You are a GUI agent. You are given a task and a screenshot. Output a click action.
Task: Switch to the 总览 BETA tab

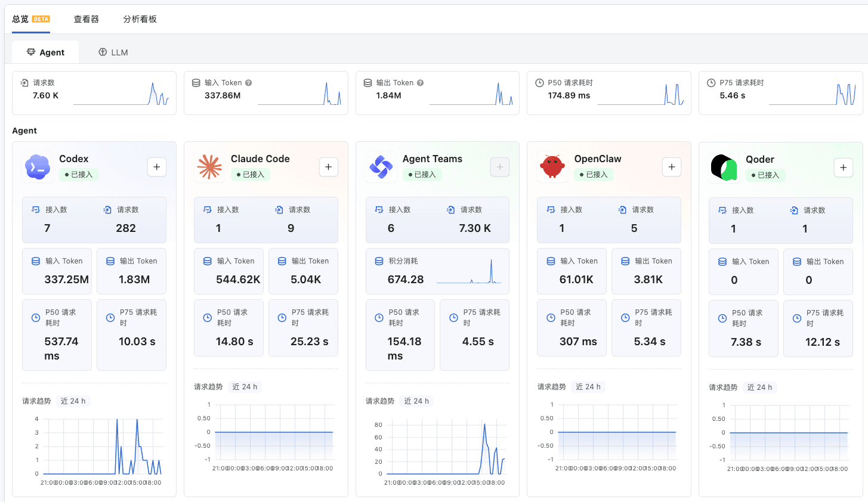[x=31, y=19]
